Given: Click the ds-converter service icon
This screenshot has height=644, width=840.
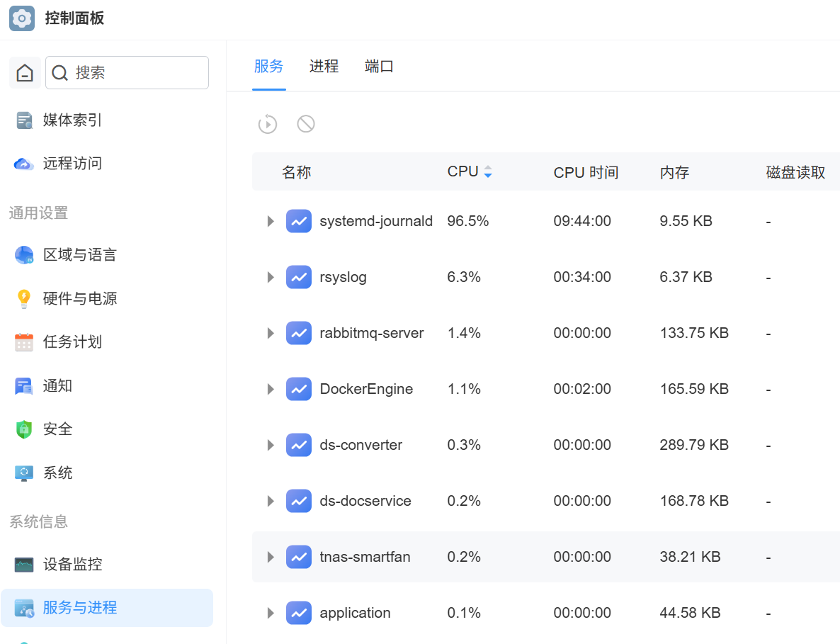Looking at the screenshot, I should (299, 445).
